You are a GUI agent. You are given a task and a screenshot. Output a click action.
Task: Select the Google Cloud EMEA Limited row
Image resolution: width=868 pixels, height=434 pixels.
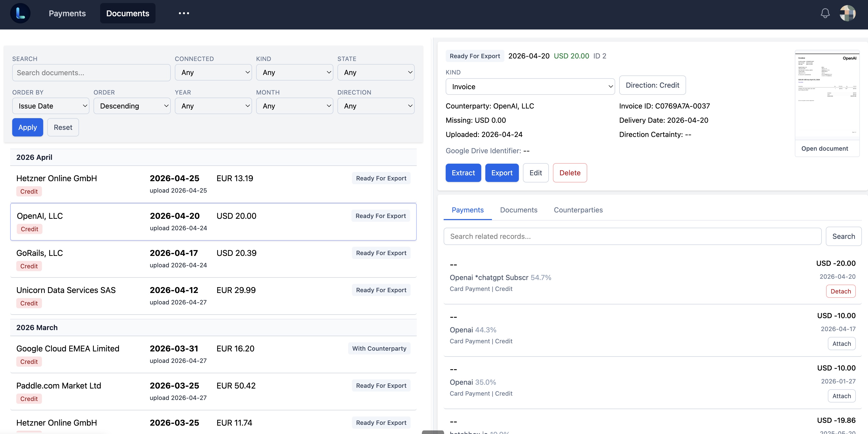(213, 354)
